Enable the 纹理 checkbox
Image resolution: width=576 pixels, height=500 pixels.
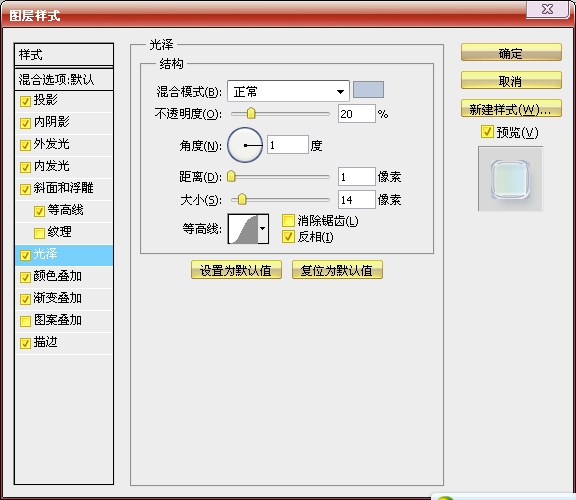39,233
